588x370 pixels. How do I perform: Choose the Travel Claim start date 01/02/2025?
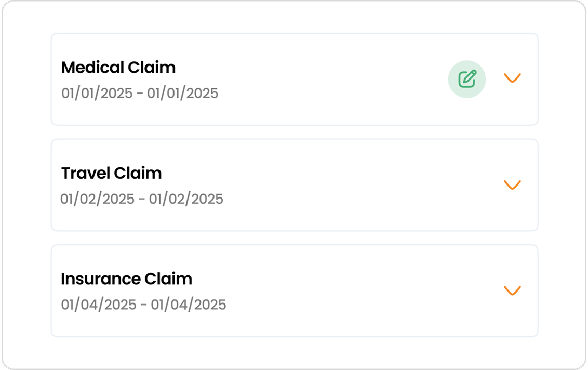[97, 199]
